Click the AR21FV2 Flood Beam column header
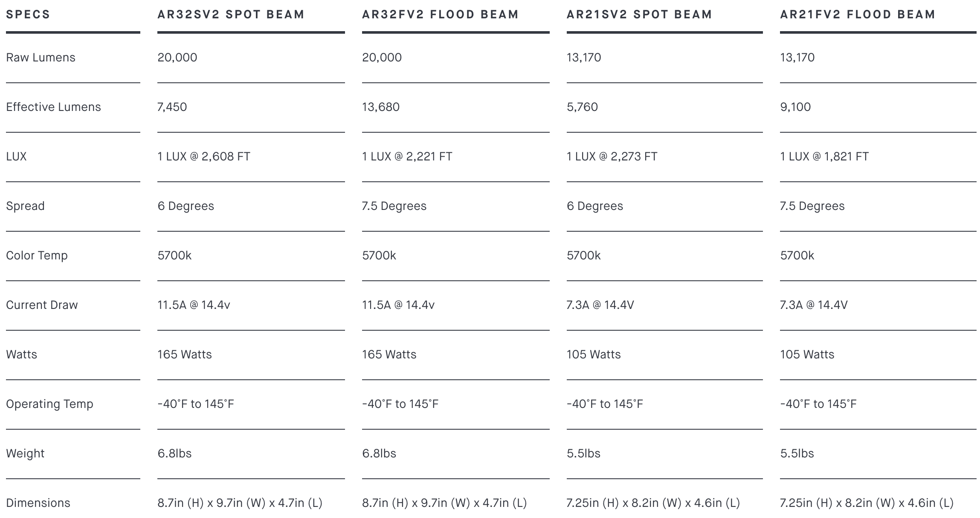 point(858,15)
